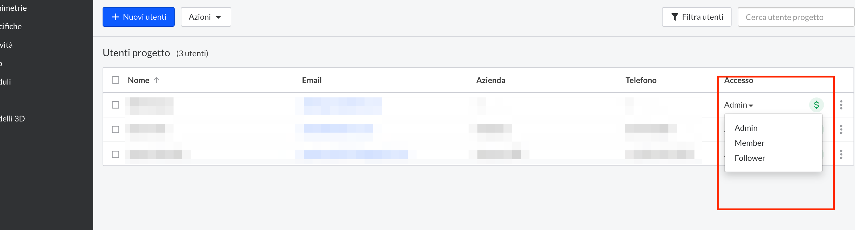Image resolution: width=868 pixels, height=230 pixels.
Task: Check the first user row checkbox
Action: 116,105
